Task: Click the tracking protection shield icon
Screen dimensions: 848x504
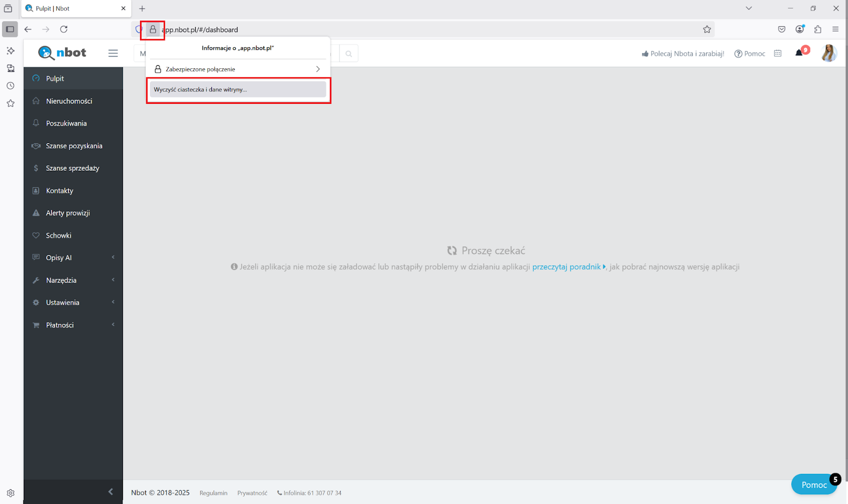Action: click(138, 30)
